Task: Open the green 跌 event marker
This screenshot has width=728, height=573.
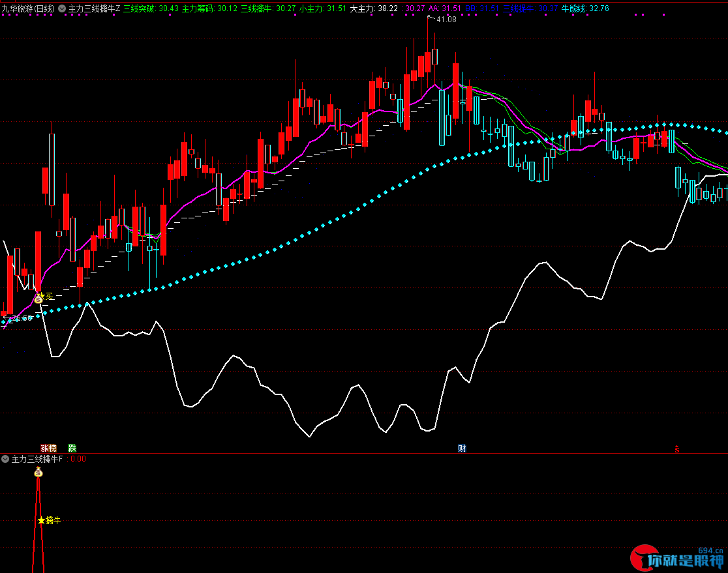Action: (72, 448)
